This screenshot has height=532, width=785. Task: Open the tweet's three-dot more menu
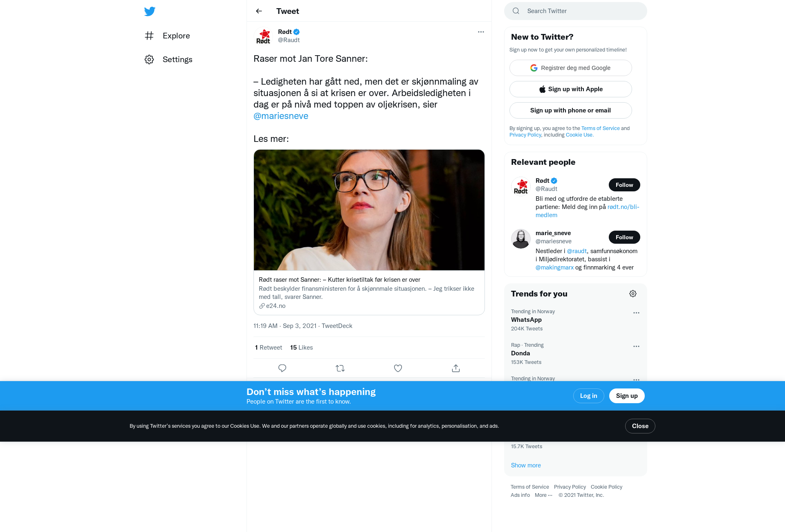(481, 32)
